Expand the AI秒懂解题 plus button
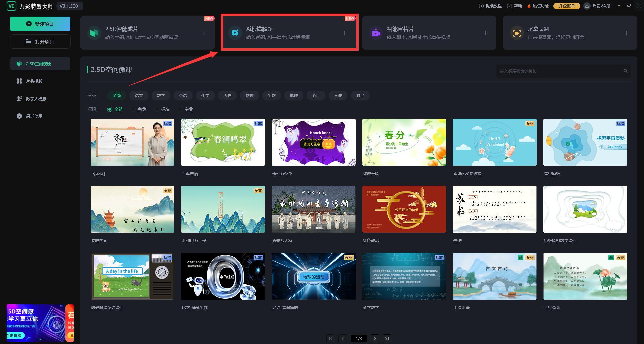Image resolution: width=644 pixels, height=344 pixels. coord(345,33)
